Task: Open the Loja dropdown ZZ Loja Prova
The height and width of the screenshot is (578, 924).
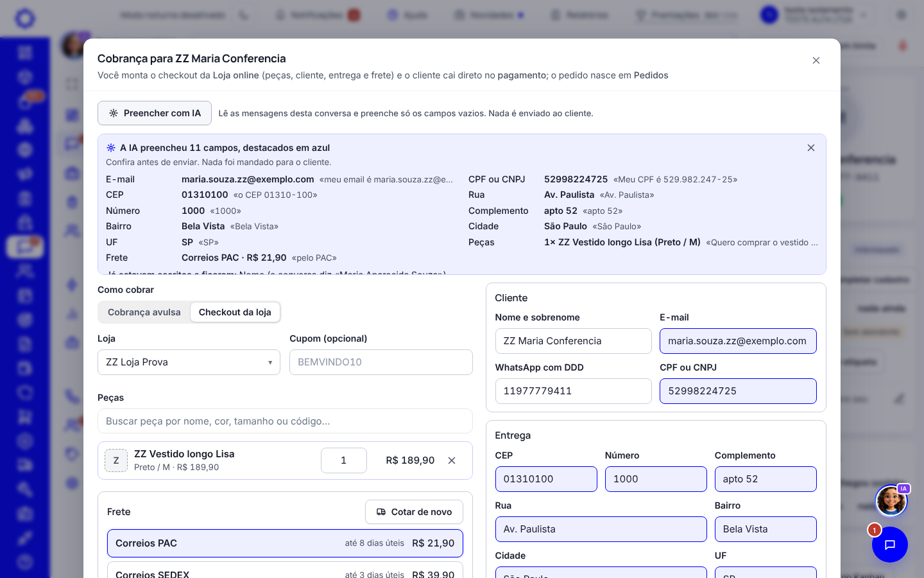Action: click(x=189, y=362)
